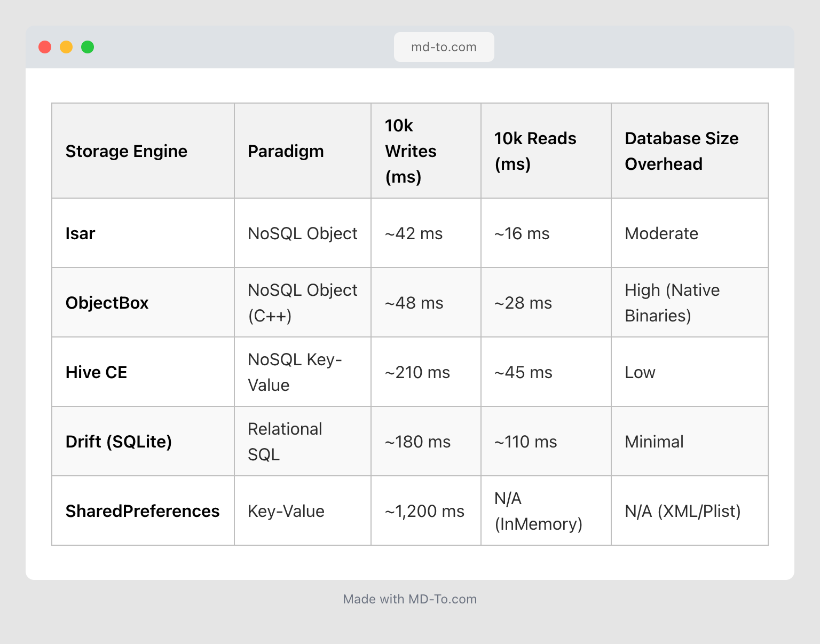Click the "NoSQL Object (C++)" paradigm cell

[303, 303]
